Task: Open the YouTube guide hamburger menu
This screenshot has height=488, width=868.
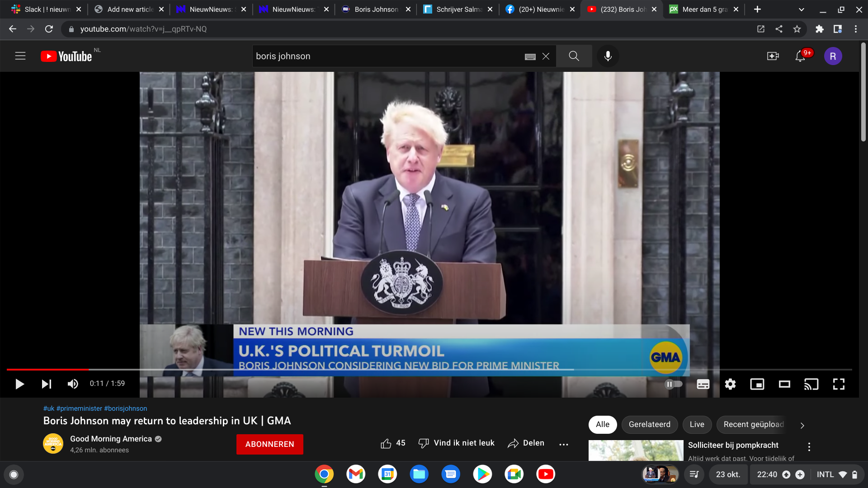Action: click(x=20, y=56)
